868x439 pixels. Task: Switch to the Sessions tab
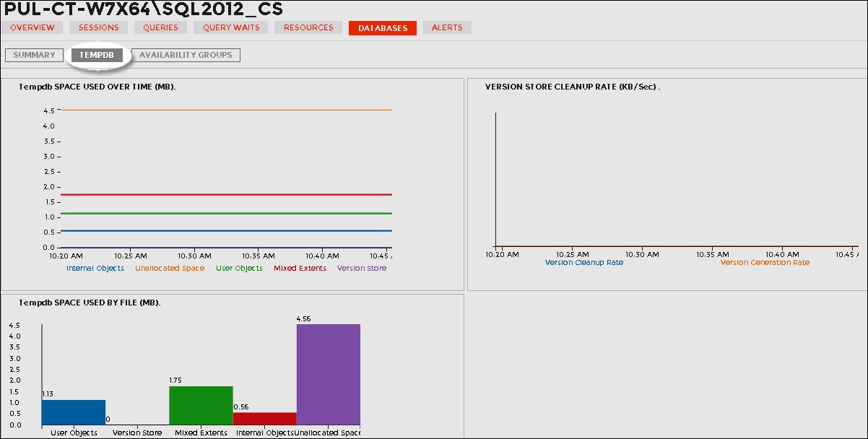[99, 27]
